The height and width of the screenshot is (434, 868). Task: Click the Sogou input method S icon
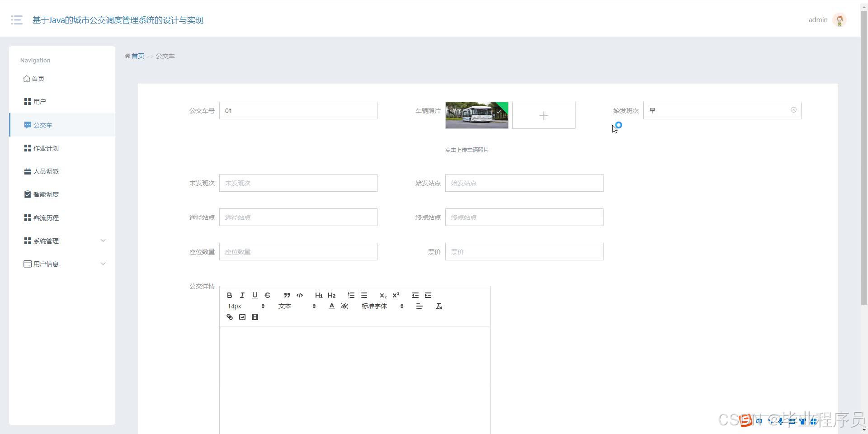click(x=745, y=420)
